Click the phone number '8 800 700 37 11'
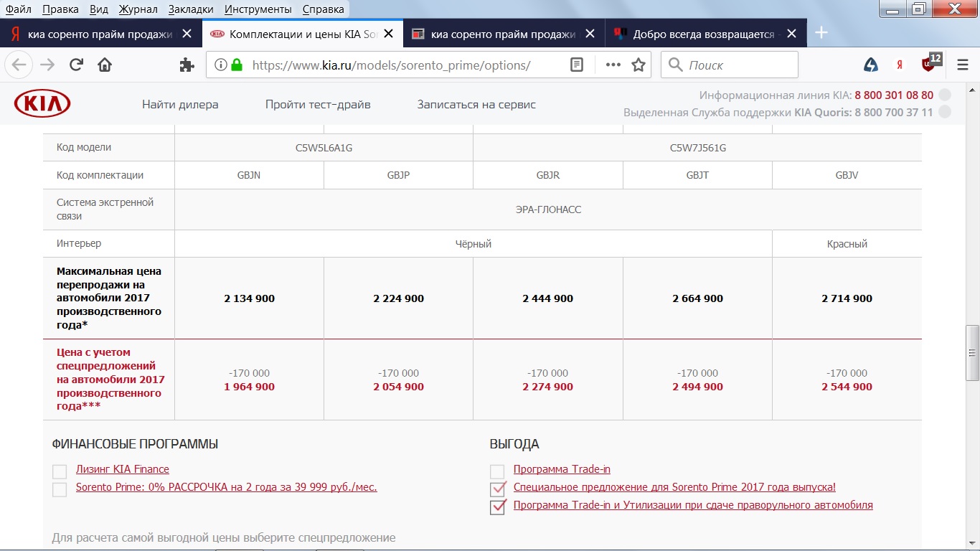The height and width of the screenshot is (551, 980). click(x=894, y=112)
